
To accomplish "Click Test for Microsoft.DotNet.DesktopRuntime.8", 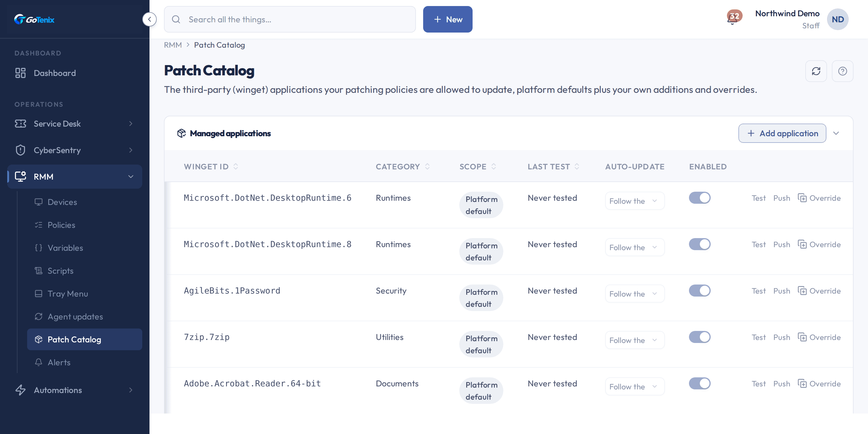I will pyautogui.click(x=758, y=244).
